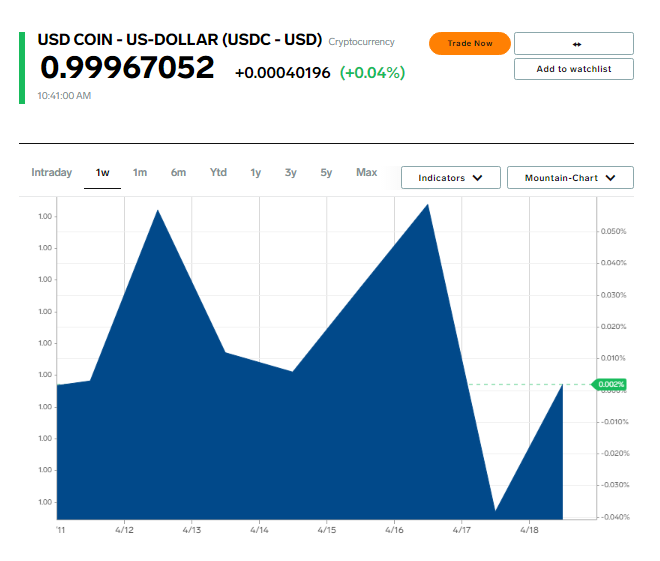Open the Indicators dropdown
This screenshot has height=561, width=660.
point(451,178)
